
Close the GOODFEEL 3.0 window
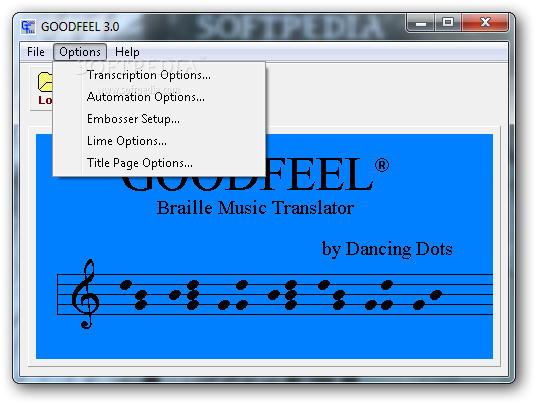coord(485,23)
